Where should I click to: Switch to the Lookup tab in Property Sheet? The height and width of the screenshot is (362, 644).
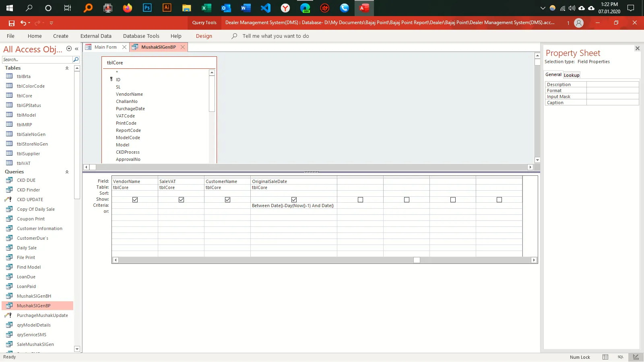coord(572,75)
